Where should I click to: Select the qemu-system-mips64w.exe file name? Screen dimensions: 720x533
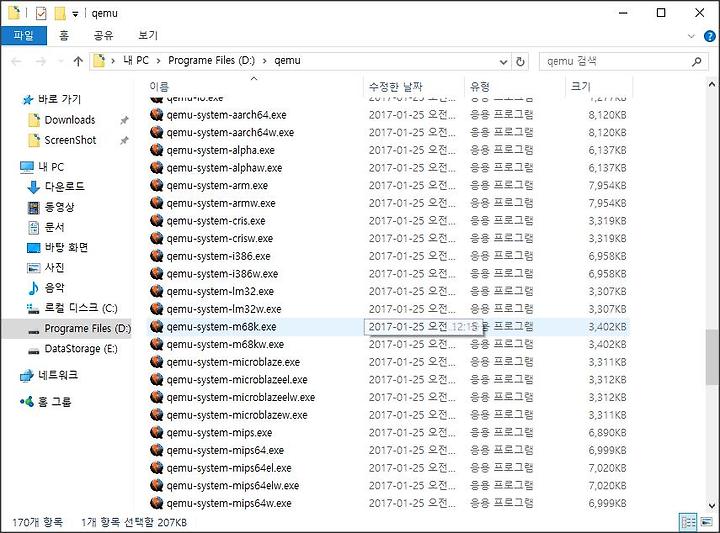pyautogui.click(x=229, y=503)
